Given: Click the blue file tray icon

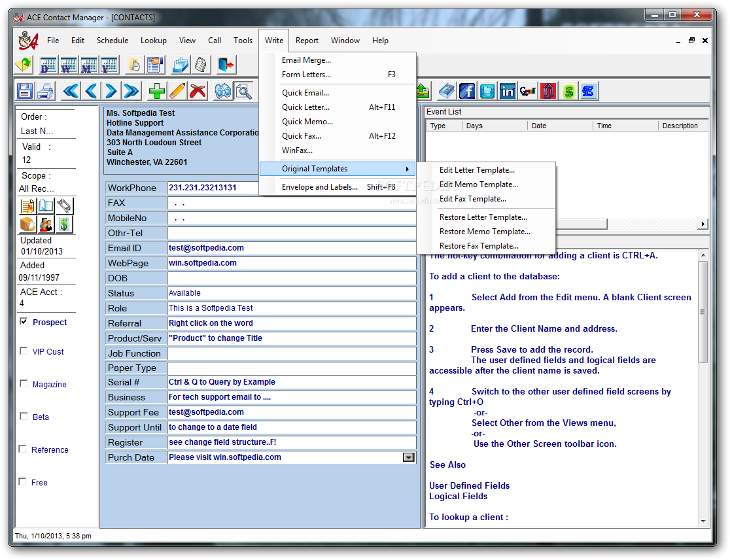Looking at the screenshot, I should pos(181,65).
